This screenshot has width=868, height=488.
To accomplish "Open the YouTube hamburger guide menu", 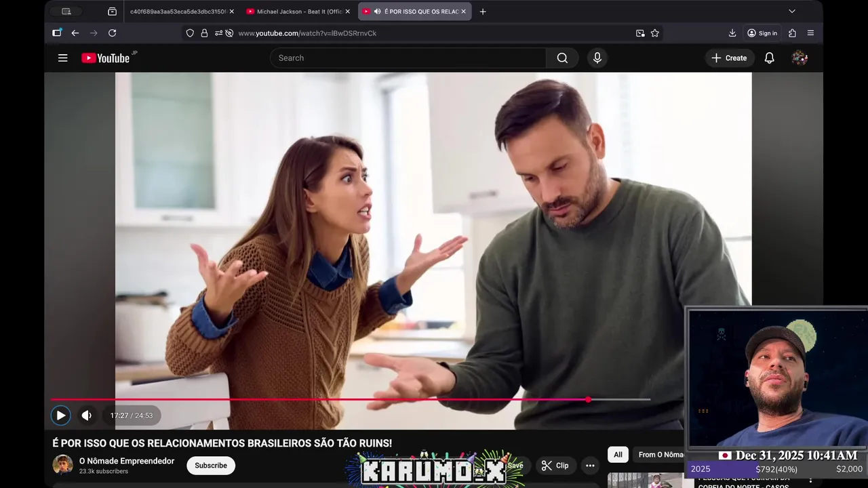I will (x=63, y=58).
